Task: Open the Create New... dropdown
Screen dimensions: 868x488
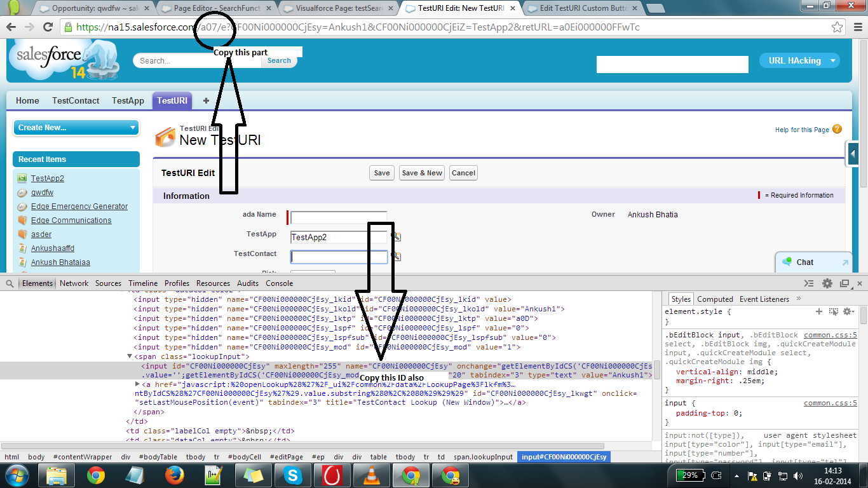Action: tap(76, 128)
